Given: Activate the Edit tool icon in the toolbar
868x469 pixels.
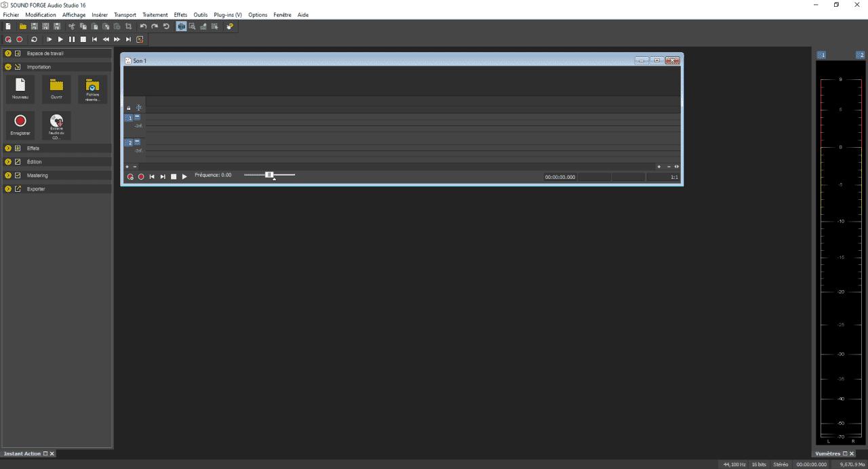Looking at the screenshot, I should [182, 26].
